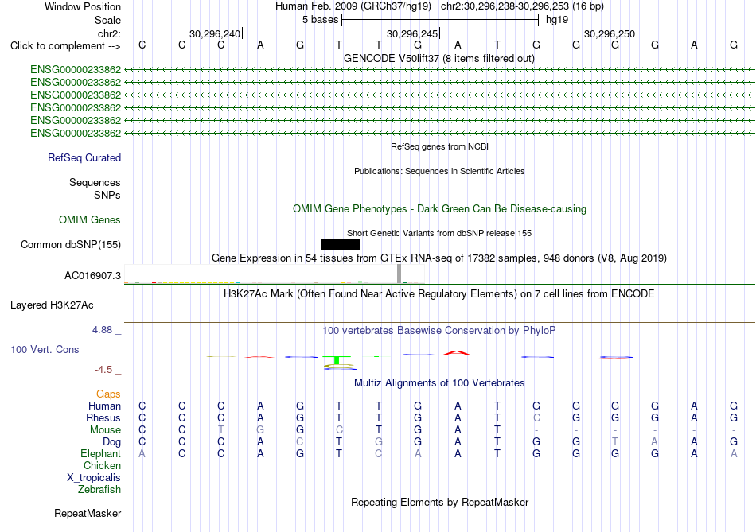Click the light-gray G in the Mouse row
The height and width of the screenshot is (532, 756).
(x=260, y=430)
